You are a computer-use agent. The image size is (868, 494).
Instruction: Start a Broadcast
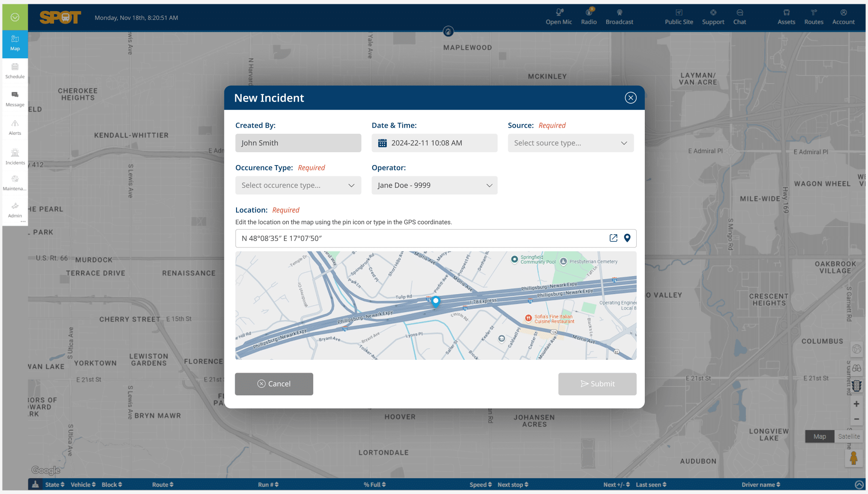click(x=619, y=17)
